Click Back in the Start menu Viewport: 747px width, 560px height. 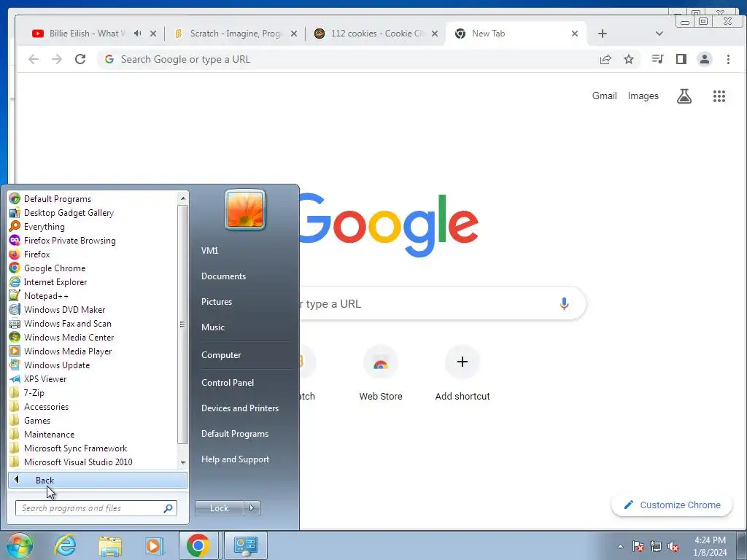click(98, 480)
